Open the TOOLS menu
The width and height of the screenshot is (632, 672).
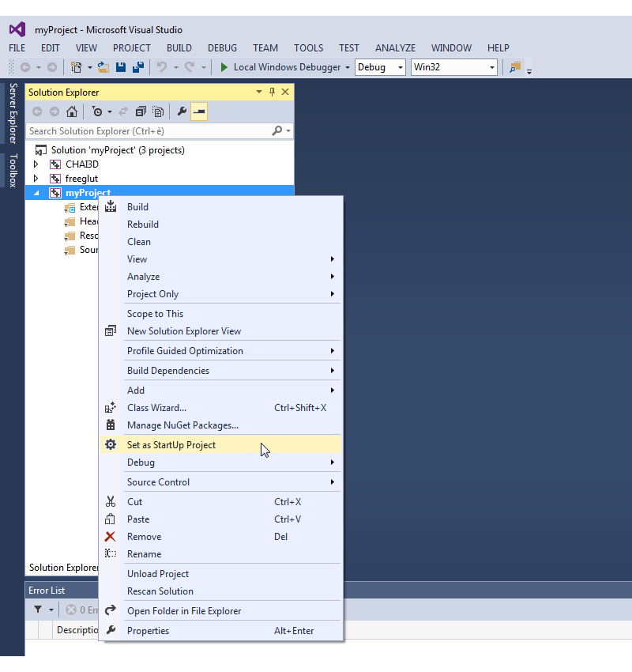pos(309,48)
